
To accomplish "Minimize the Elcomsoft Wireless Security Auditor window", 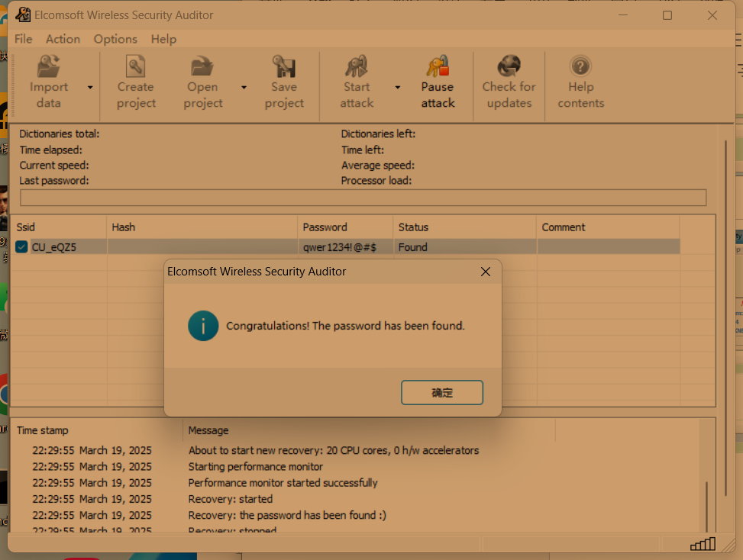I will (x=623, y=15).
